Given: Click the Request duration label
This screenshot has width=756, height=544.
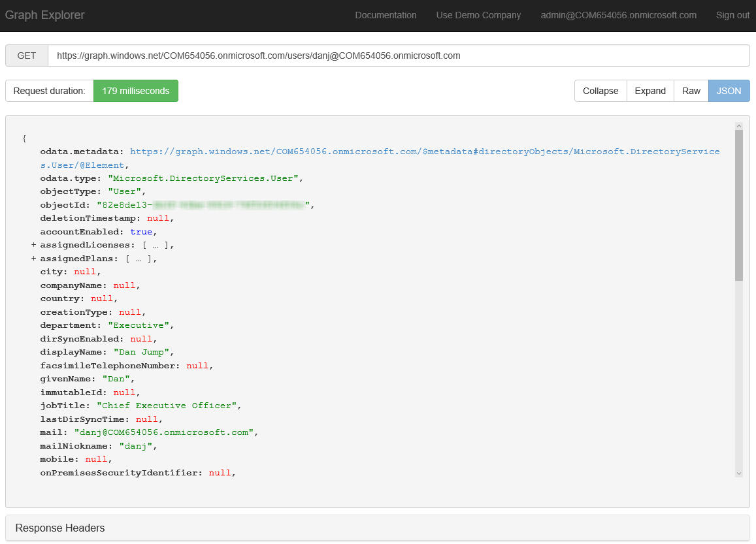Looking at the screenshot, I should click(x=50, y=91).
